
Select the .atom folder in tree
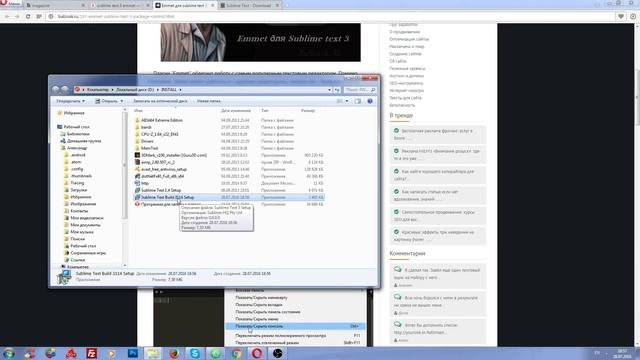point(76,162)
